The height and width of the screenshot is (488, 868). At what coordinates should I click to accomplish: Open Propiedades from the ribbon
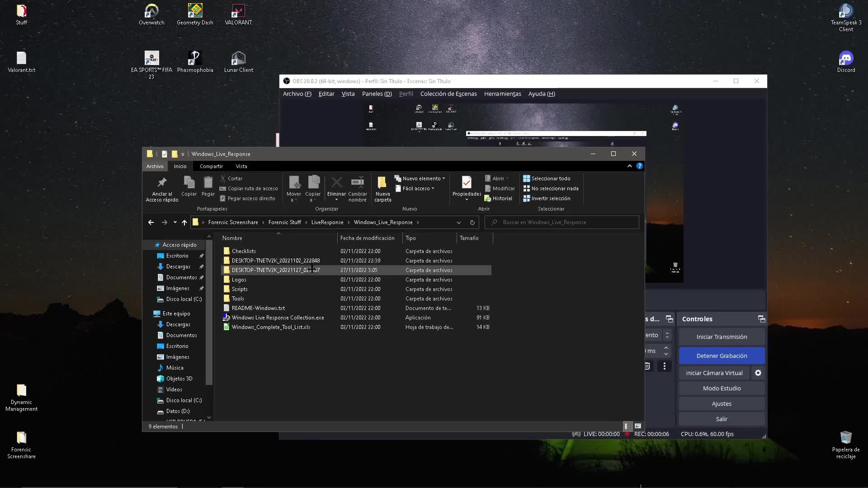click(467, 183)
